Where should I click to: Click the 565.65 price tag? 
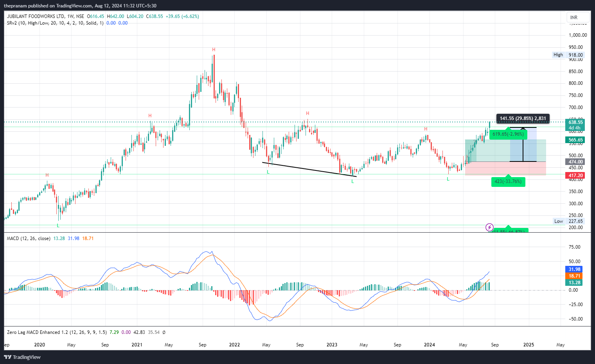[575, 140]
